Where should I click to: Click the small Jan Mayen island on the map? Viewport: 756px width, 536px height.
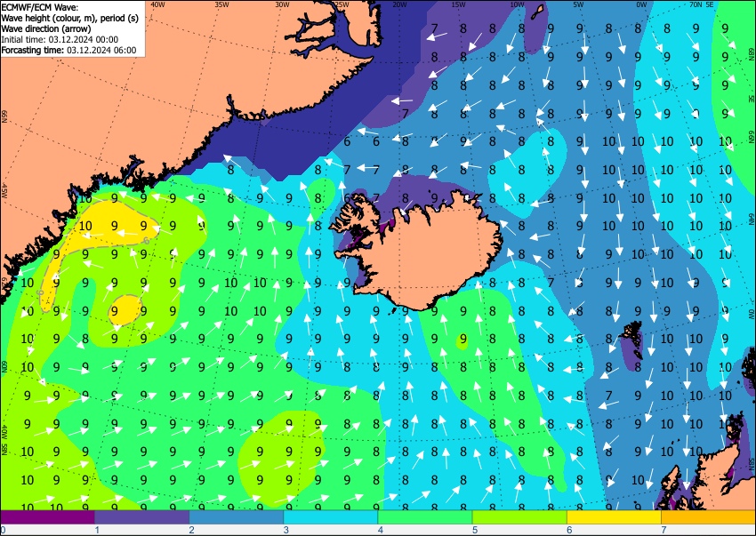[x=538, y=12]
